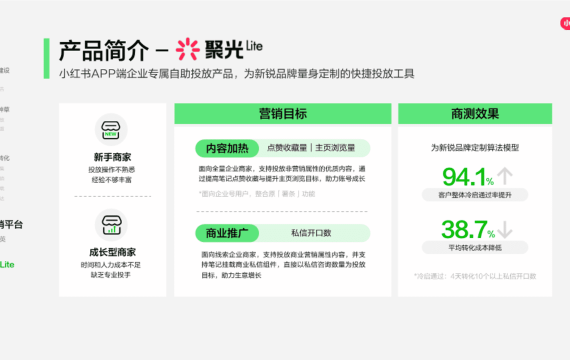Click the up arrow beside 94.1%
Screen dimensions: 570x360
(505, 176)
